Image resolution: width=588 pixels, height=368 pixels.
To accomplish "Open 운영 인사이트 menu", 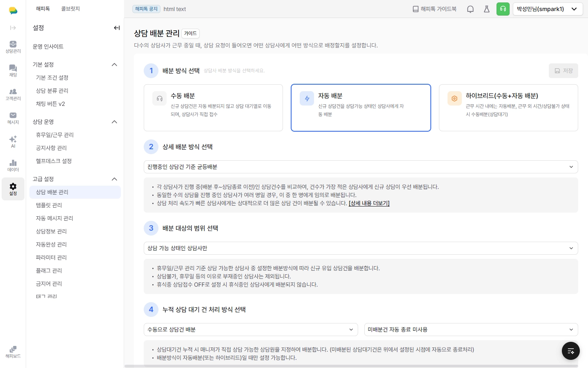I will point(48,47).
